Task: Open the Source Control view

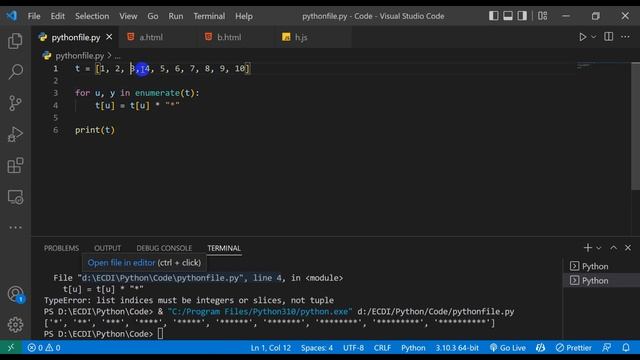Action: coord(15,103)
